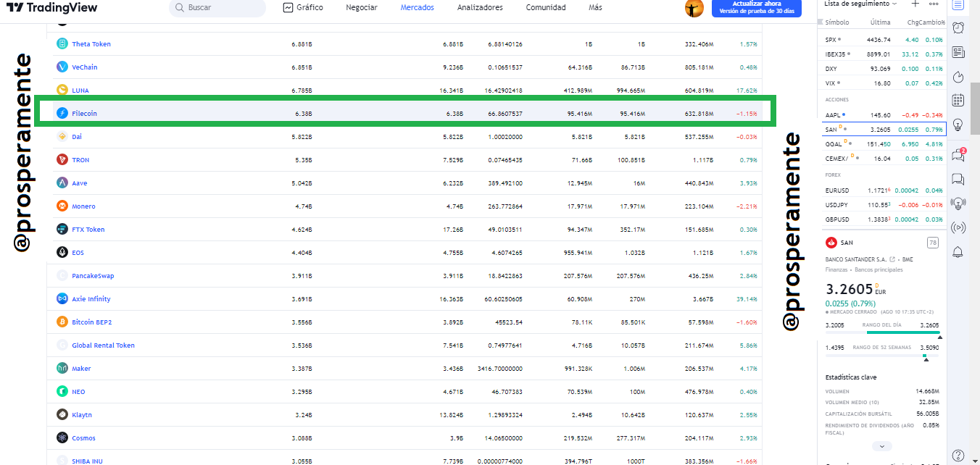The image size is (980, 465).
Task: Open the Ideas lightbulb icon
Action: pos(958,124)
